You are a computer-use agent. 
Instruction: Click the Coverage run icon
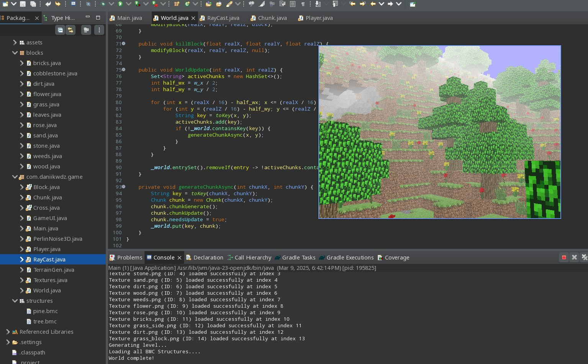pos(137,3)
